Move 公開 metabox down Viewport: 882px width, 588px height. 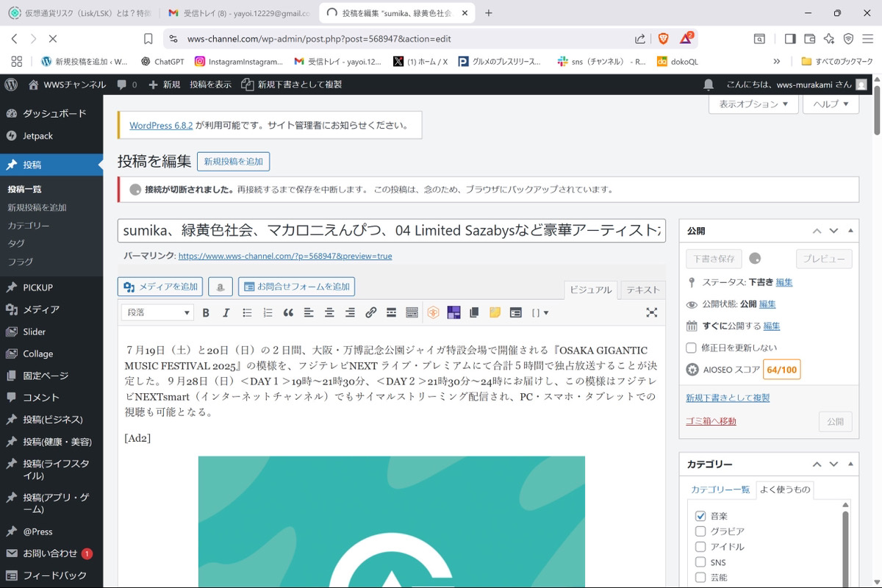coord(833,231)
